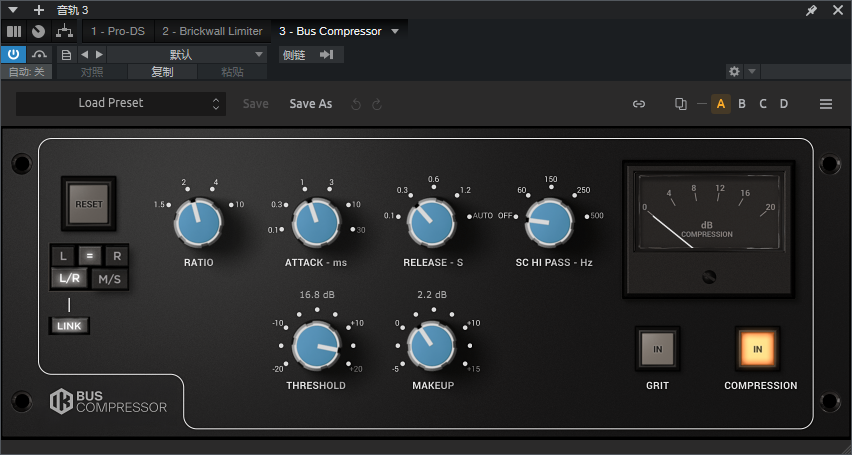The width and height of the screenshot is (852, 455).
Task: Toggle the 侧链 sidechain button
Action: click(x=295, y=55)
